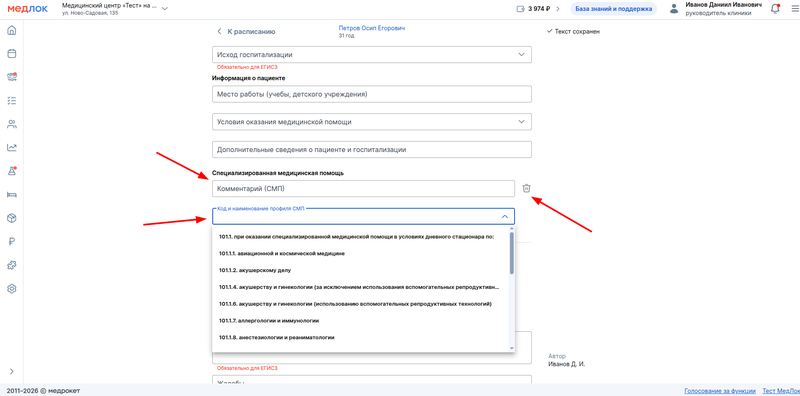
Task: Open the task checklist sidebar icon
Action: click(x=12, y=101)
